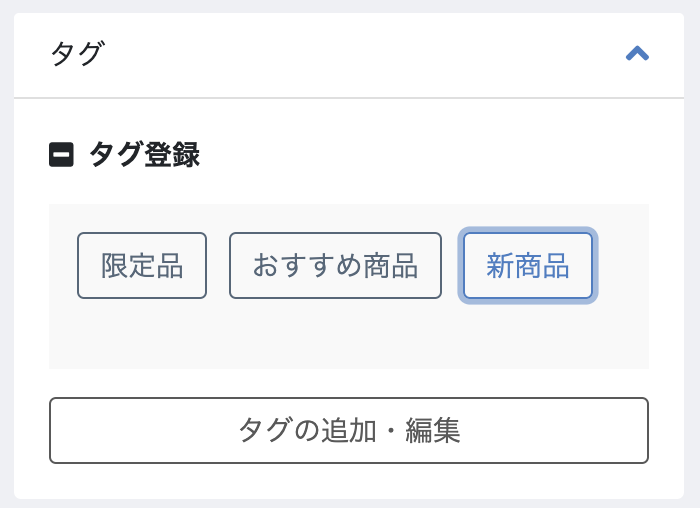Viewport: 700px width, 508px height.
Task: Click the タグ panel header title
Action: point(77,54)
